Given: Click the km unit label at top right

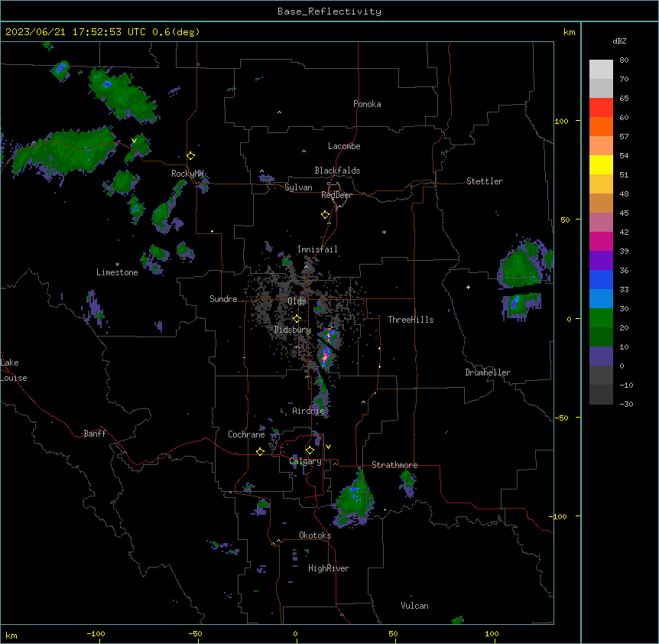Looking at the screenshot, I should (569, 32).
